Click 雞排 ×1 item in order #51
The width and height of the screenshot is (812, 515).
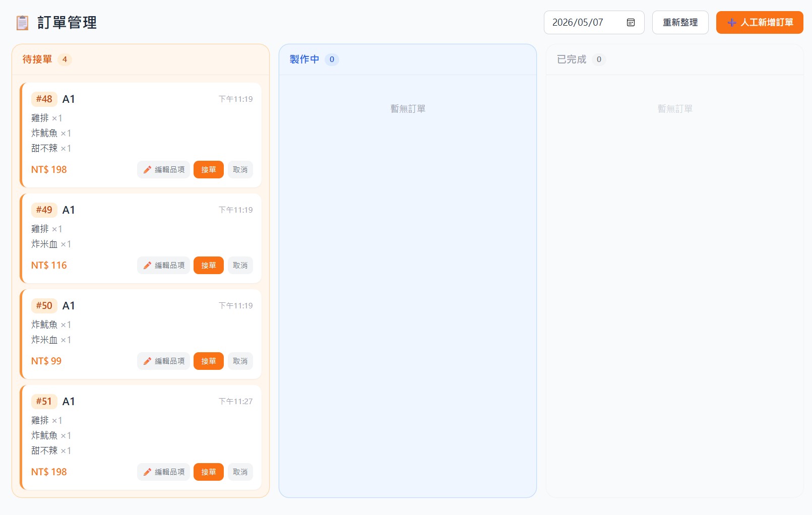[x=47, y=421]
